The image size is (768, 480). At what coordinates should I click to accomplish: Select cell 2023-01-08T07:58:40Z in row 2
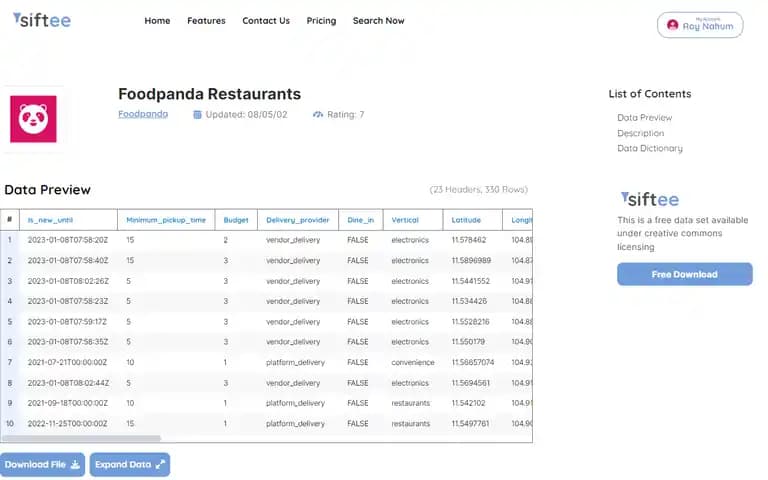click(68, 261)
